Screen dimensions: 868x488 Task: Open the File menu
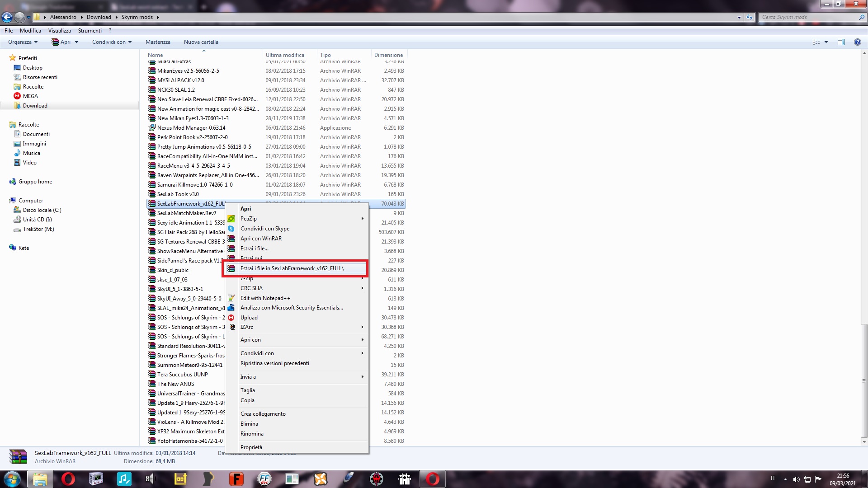pyautogui.click(x=9, y=30)
